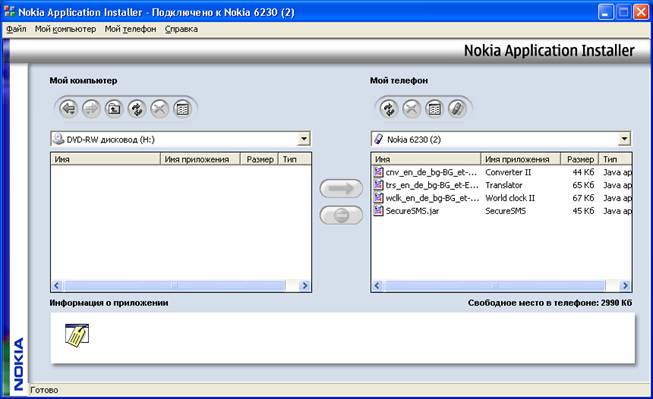653x399 pixels.
Task: Click the Готово status bar text
Action: click(44, 390)
